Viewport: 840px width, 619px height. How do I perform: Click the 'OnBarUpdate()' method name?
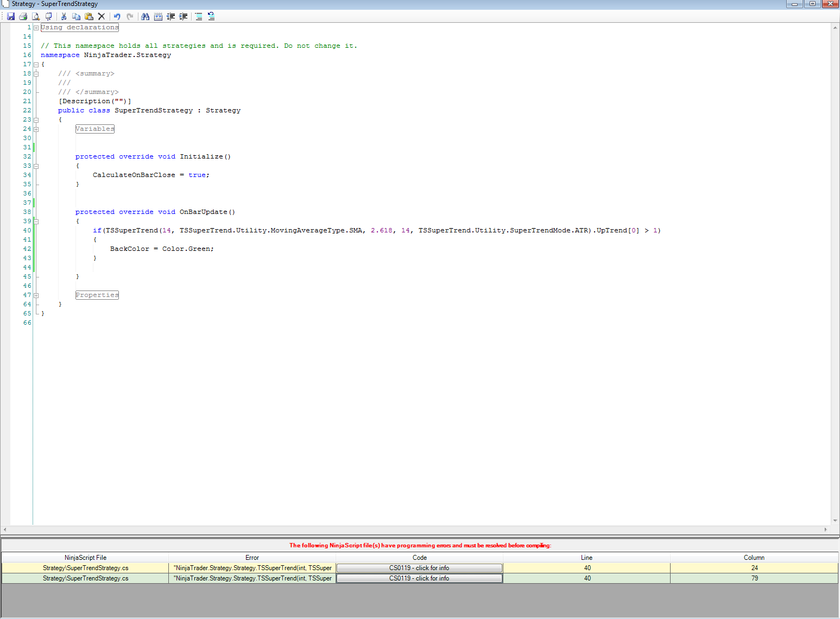(x=207, y=212)
